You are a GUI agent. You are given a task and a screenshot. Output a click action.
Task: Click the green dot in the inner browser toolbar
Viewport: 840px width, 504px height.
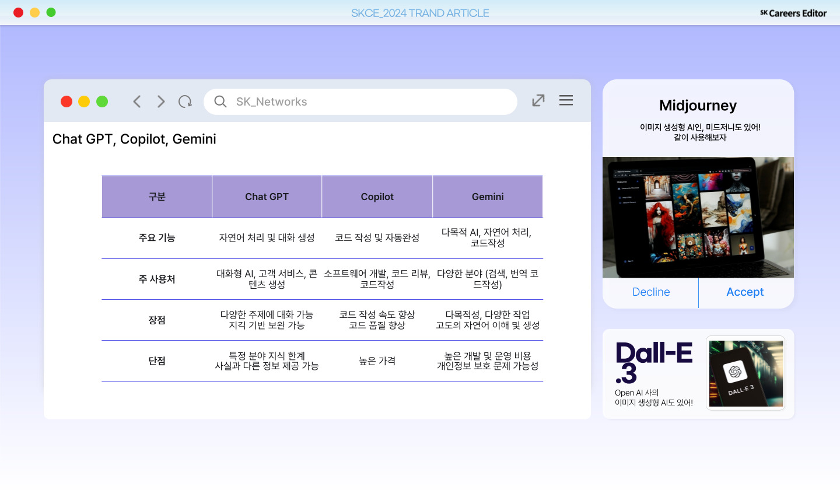tap(102, 101)
